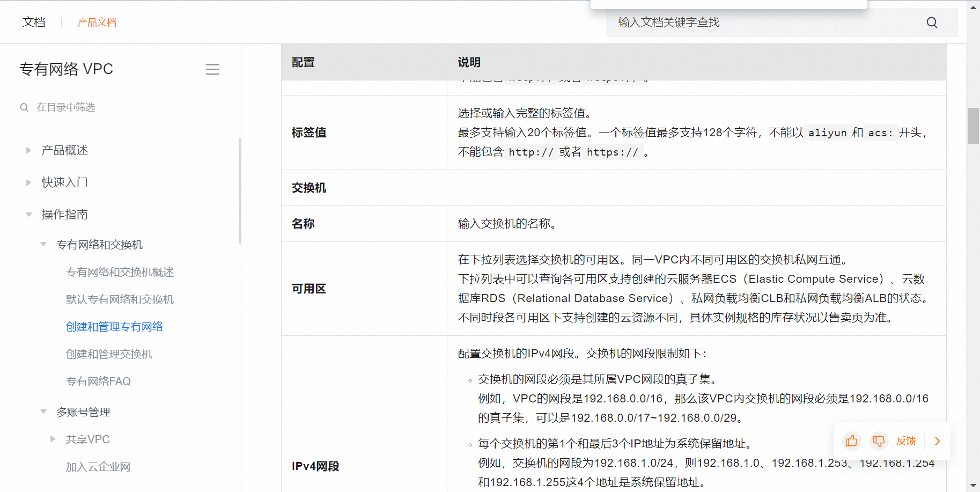The width and height of the screenshot is (980, 492).
Task: Click the 可用区 table cell
Action: point(364,289)
